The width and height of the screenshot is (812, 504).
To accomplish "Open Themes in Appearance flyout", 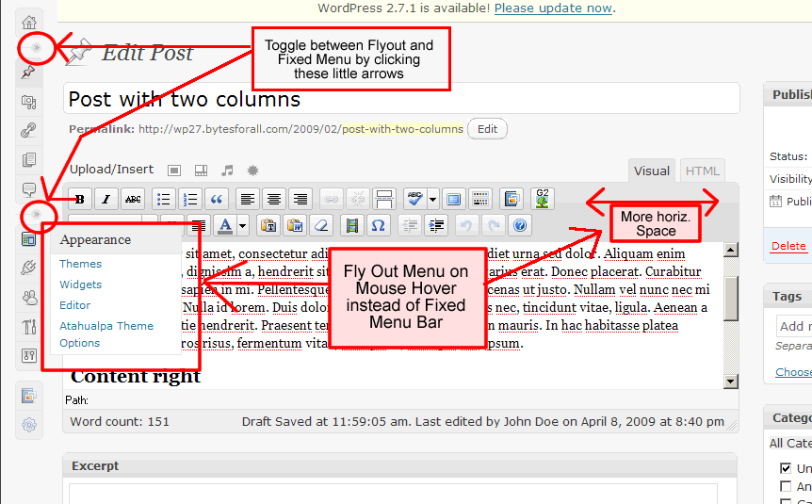I will [80, 264].
